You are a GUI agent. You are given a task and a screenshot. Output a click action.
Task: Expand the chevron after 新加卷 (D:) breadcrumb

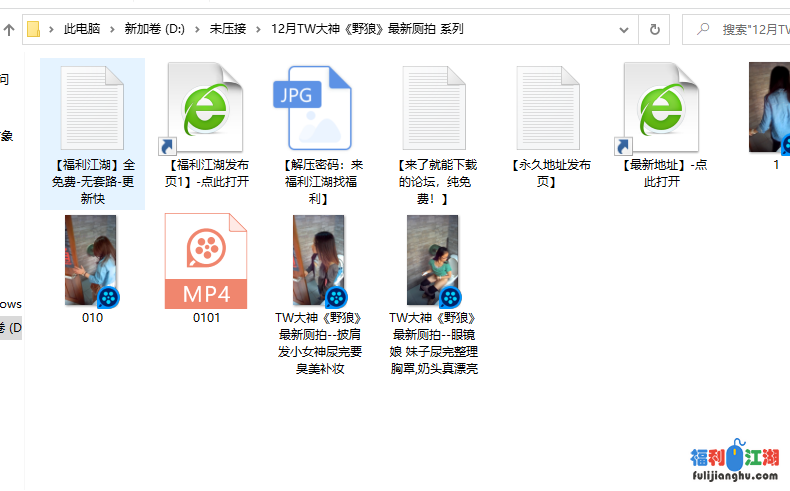[198, 29]
